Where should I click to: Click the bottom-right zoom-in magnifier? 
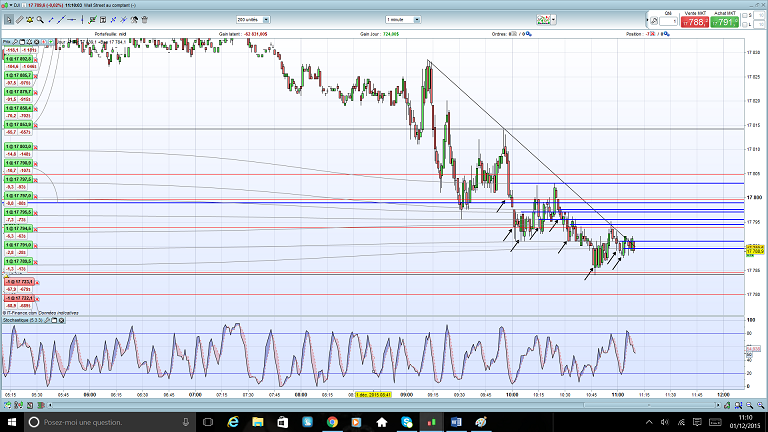coord(761,406)
